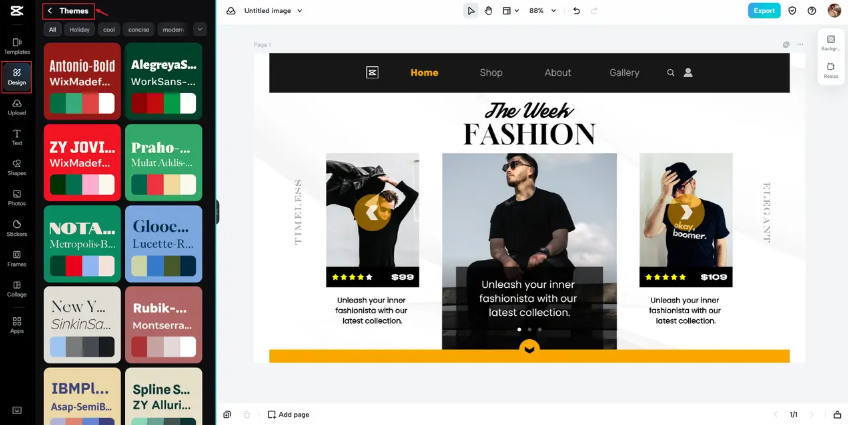Open the Background tool on right panel
848x425 pixels.
[x=831, y=43]
